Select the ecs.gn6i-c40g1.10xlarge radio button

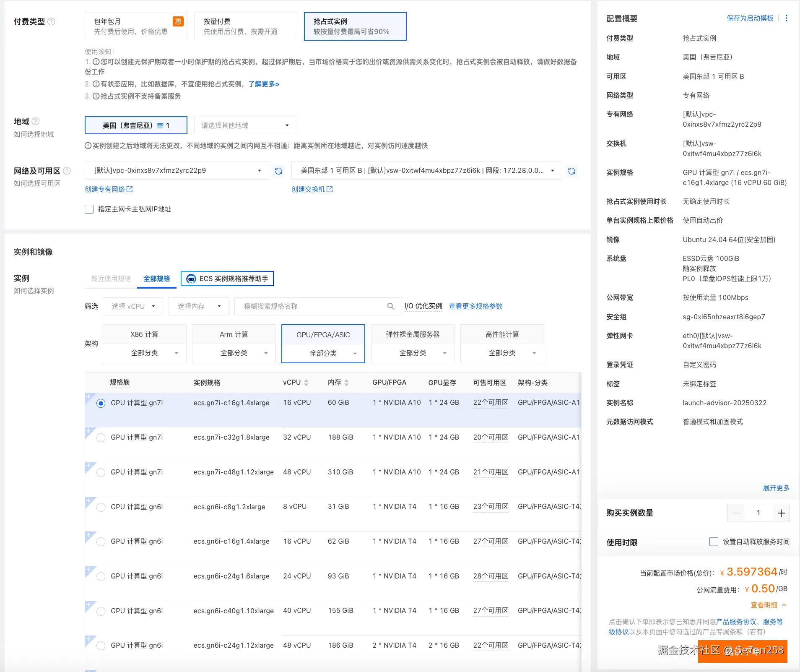[101, 611]
